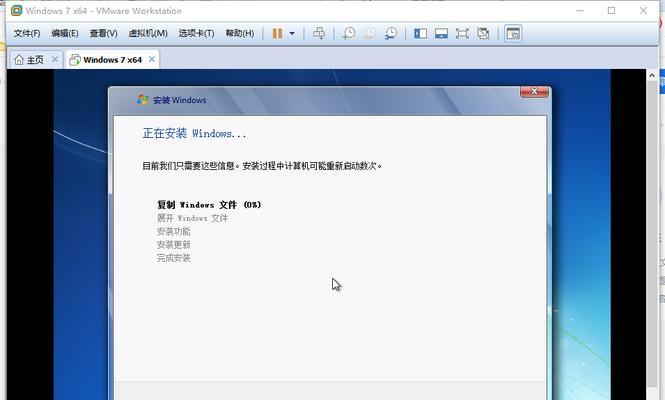Click the Windows flag icon in the setup title bar
This screenshot has width=665, height=400.
pyautogui.click(x=142, y=100)
